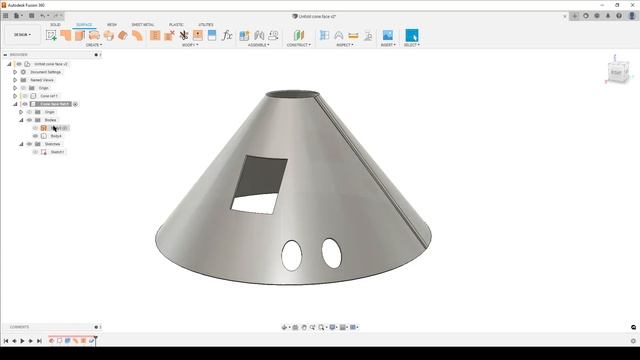Pick the Offset surface tool
640x360 pixels.
coord(137,35)
